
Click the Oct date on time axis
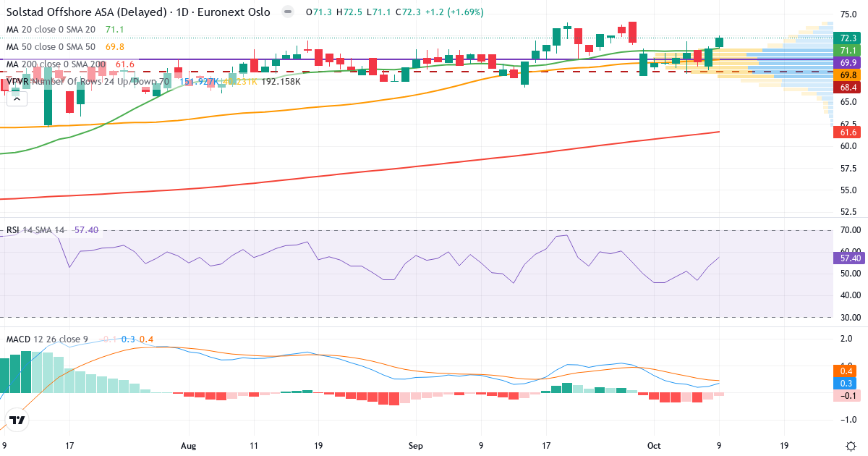[x=654, y=446]
